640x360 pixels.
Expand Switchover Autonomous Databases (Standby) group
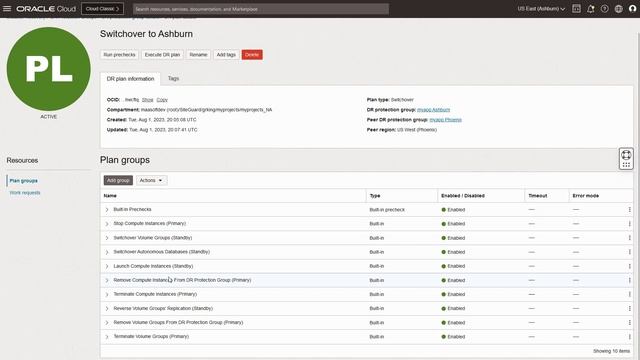[107, 252]
